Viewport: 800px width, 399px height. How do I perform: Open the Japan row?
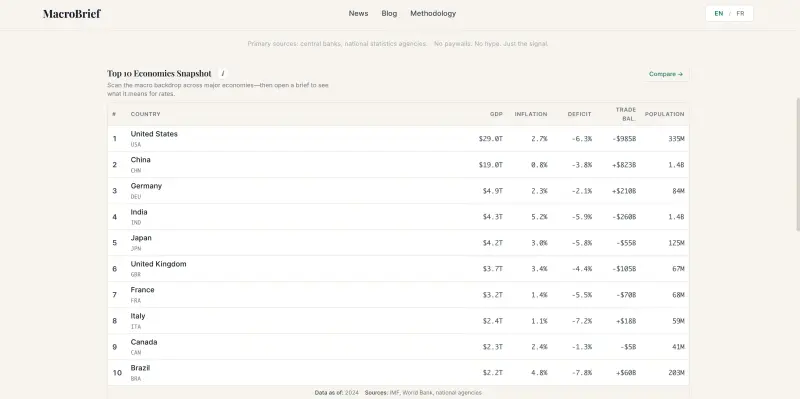(398, 243)
